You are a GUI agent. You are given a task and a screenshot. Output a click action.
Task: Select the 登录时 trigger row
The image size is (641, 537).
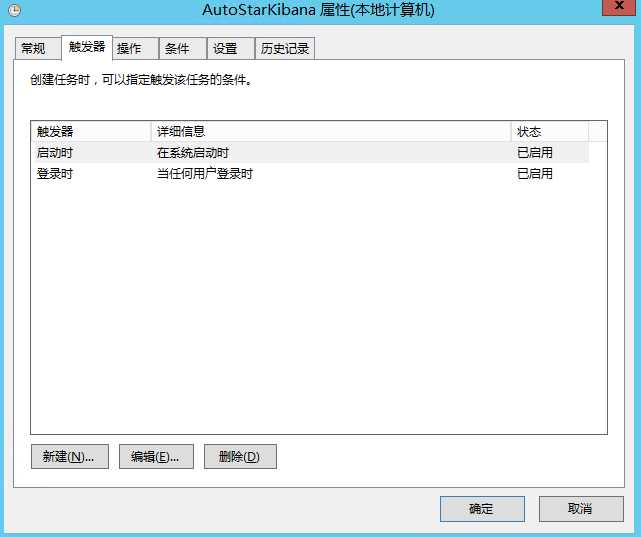(x=55, y=174)
